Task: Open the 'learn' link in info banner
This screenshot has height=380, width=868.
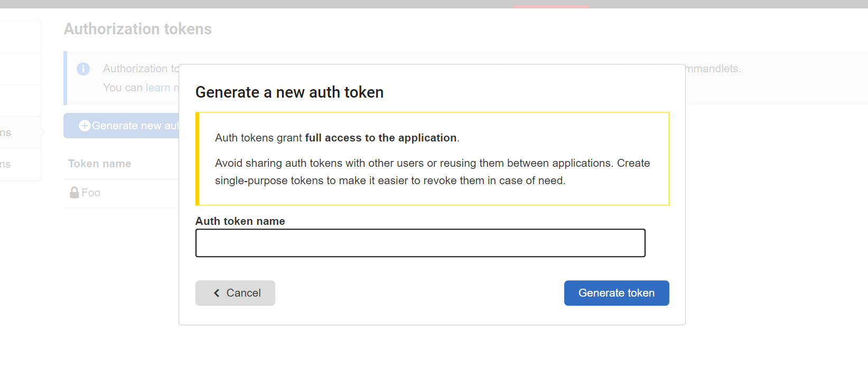Action: point(158,88)
